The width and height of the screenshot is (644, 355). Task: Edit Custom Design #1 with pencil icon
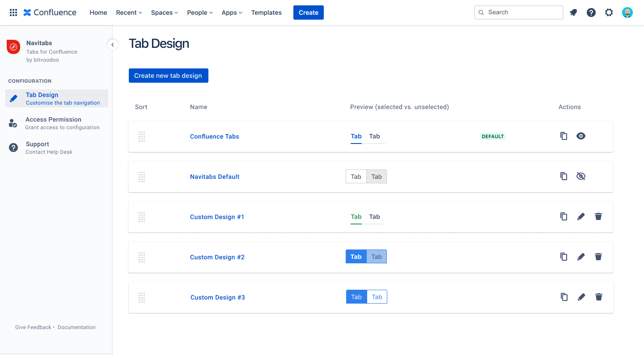[x=581, y=216]
